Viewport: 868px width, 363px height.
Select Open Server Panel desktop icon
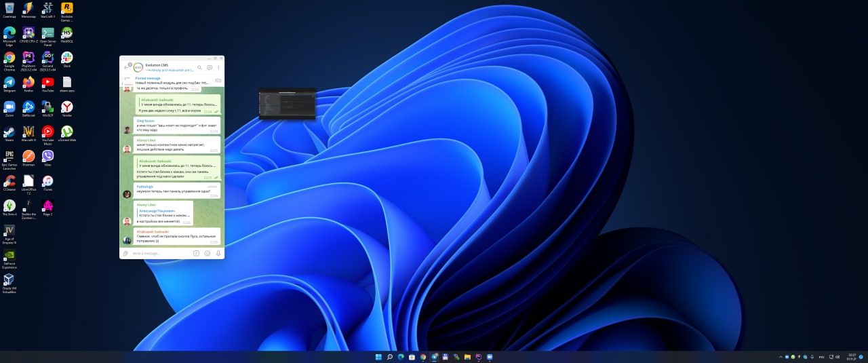47,36
